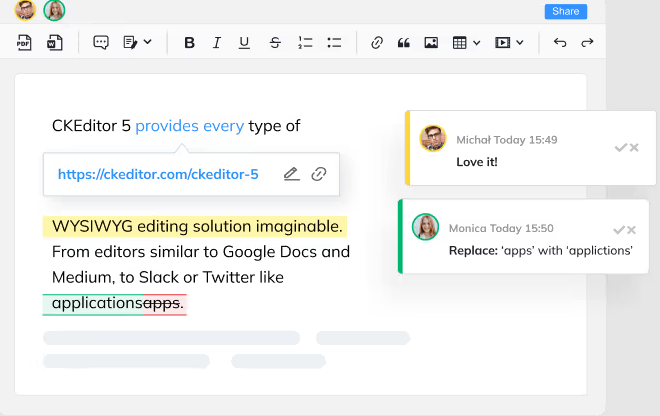The width and height of the screenshot is (660, 416).
Task: Click 'Medium, to Slack or Twitter like' line
Action: [168, 277]
